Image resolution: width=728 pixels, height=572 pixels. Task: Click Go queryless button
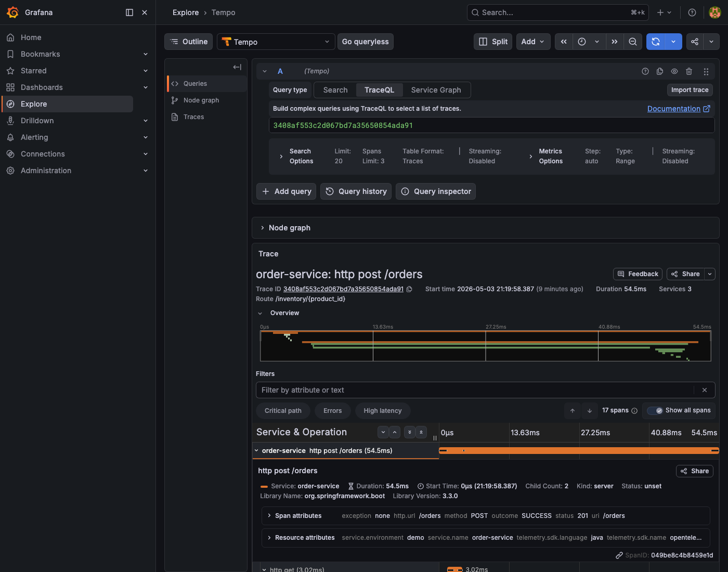(366, 42)
